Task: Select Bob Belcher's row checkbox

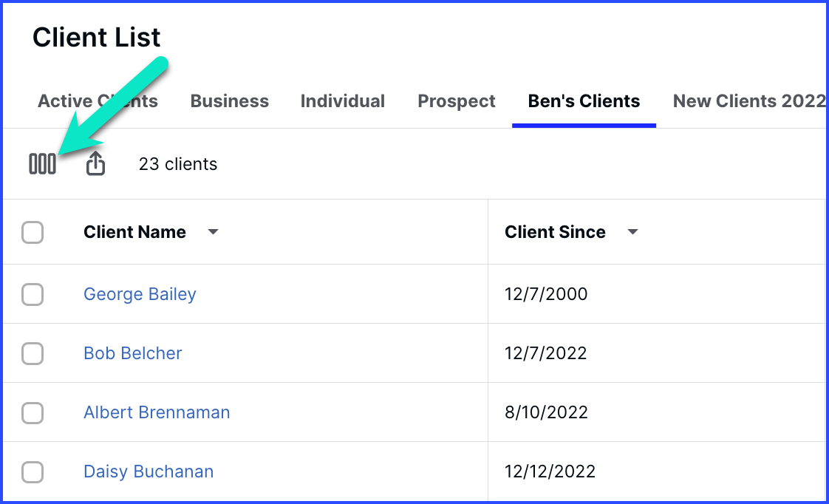Action: (x=33, y=353)
